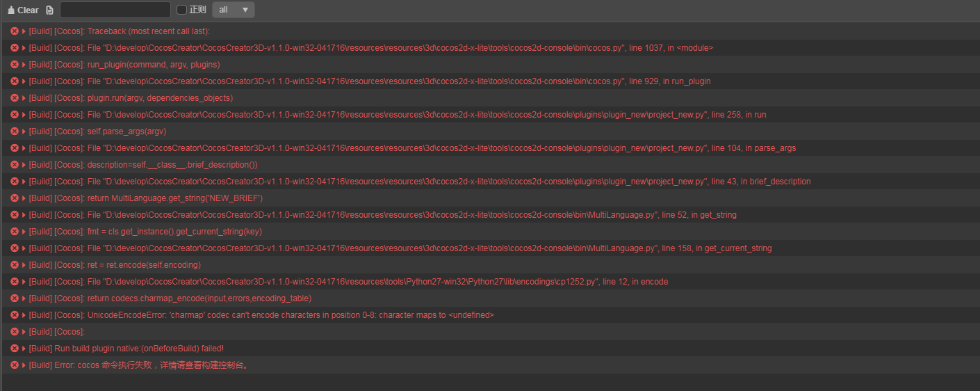
Task: Click error icon beside MultiLanguage.get_string('NEW_BRIEF') line
Action: point(15,198)
